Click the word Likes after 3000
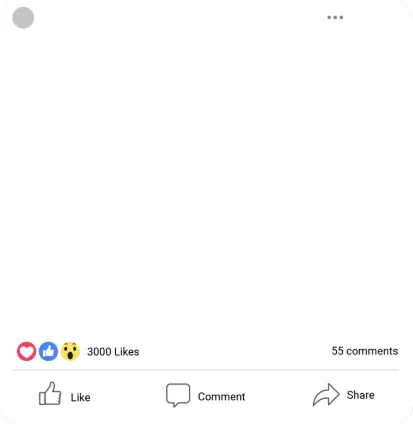Screen dimensions: 413x424 point(127,352)
